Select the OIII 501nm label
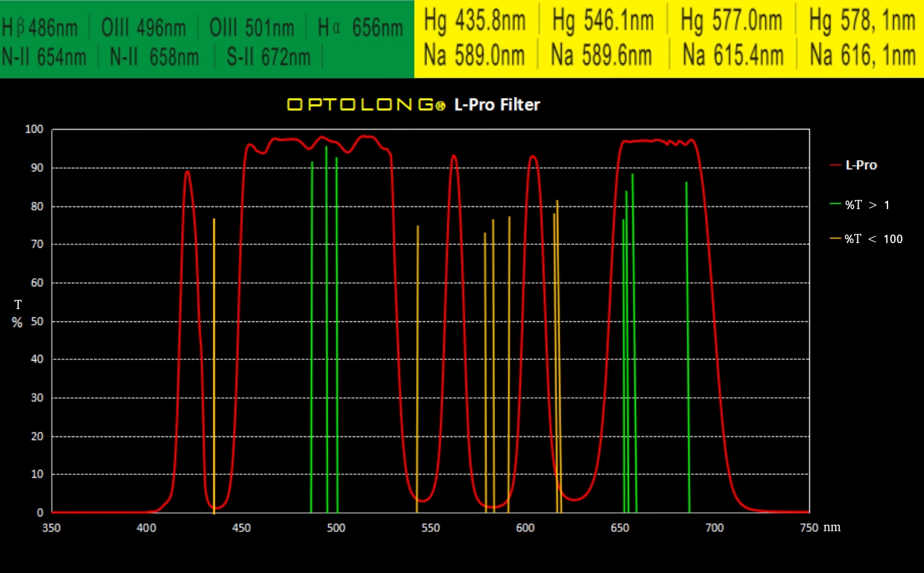Screen dimensions: 924x573 click(252, 28)
